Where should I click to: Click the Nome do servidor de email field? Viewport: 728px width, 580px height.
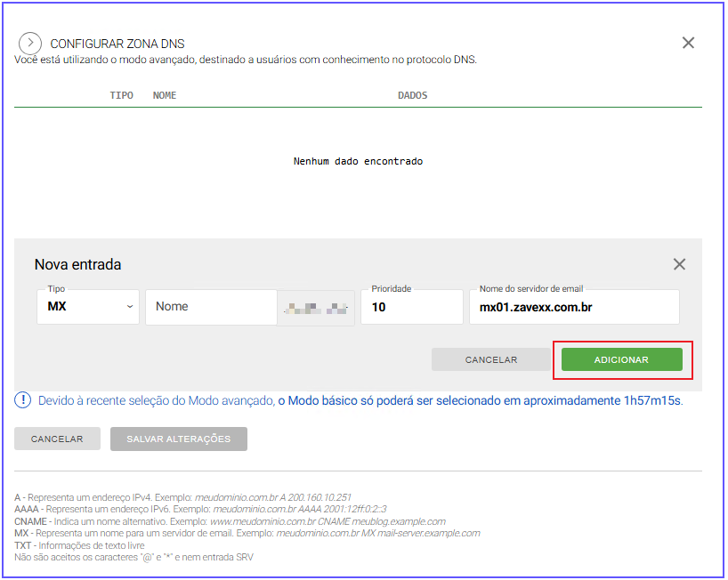(573, 307)
